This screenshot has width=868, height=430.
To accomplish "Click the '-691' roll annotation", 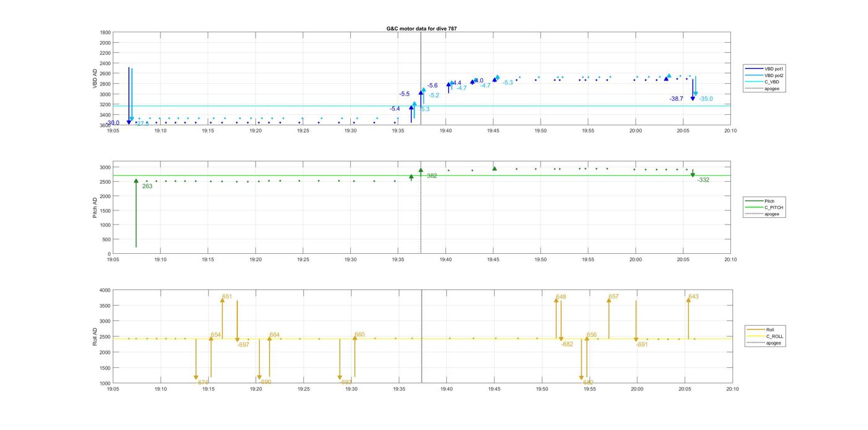I will tap(642, 344).
